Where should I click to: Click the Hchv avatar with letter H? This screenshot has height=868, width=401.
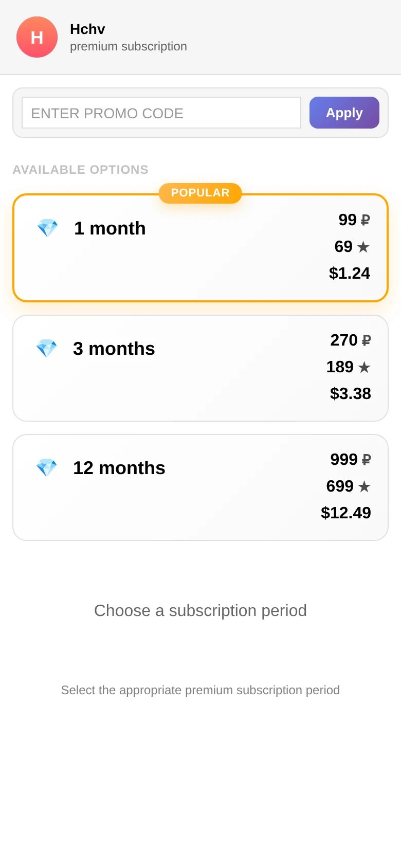click(x=37, y=37)
